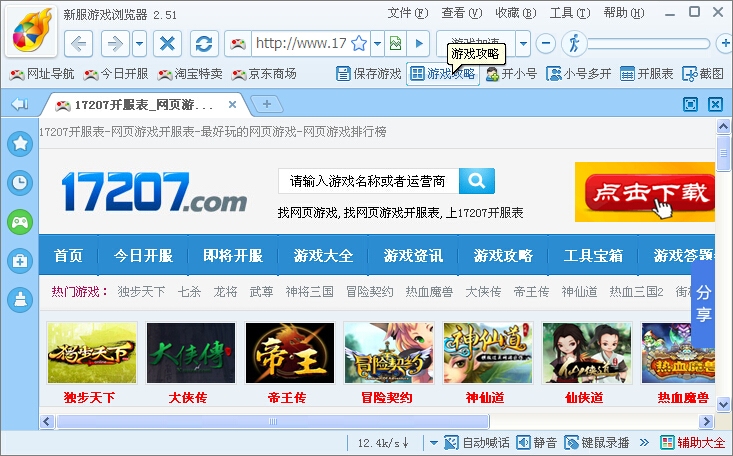The image size is (733, 456).
Task: Click 保存游戏 toolbar button
Action: click(369, 74)
